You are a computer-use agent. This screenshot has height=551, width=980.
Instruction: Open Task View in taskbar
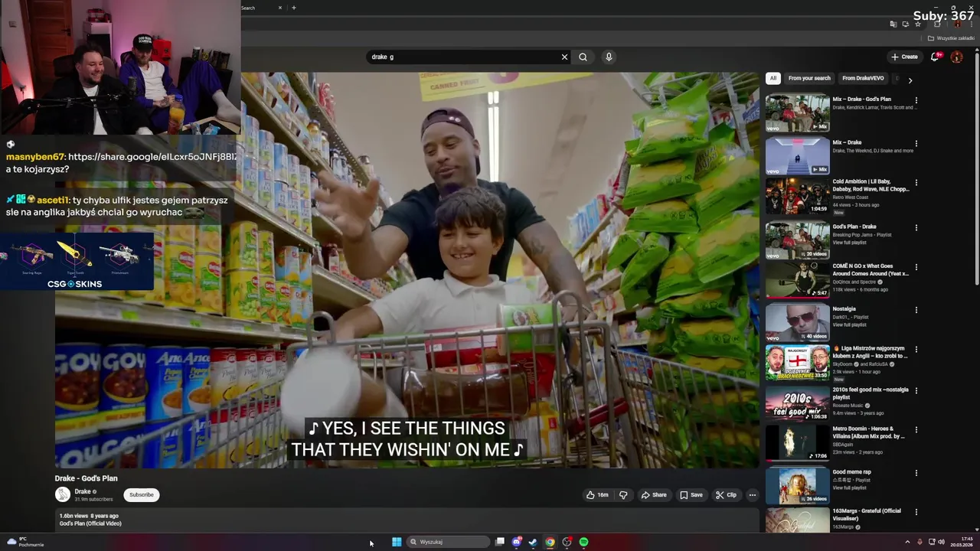(500, 542)
